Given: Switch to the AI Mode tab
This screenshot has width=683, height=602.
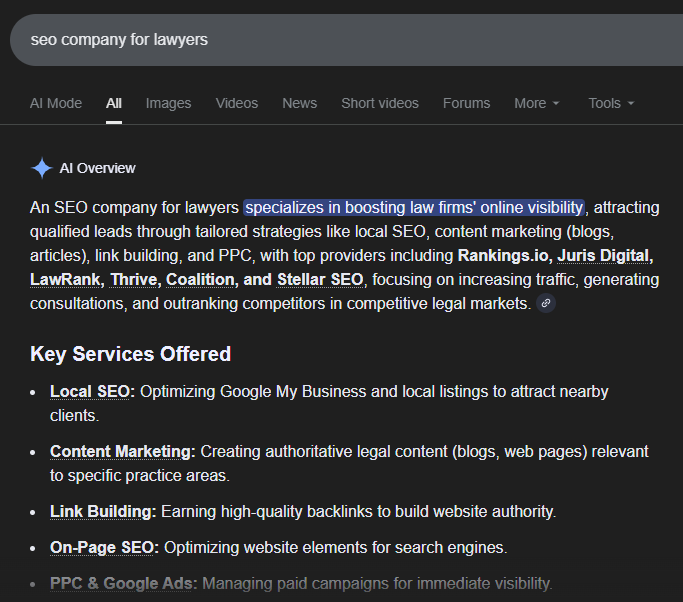Looking at the screenshot, I should (x=56, y=103).
